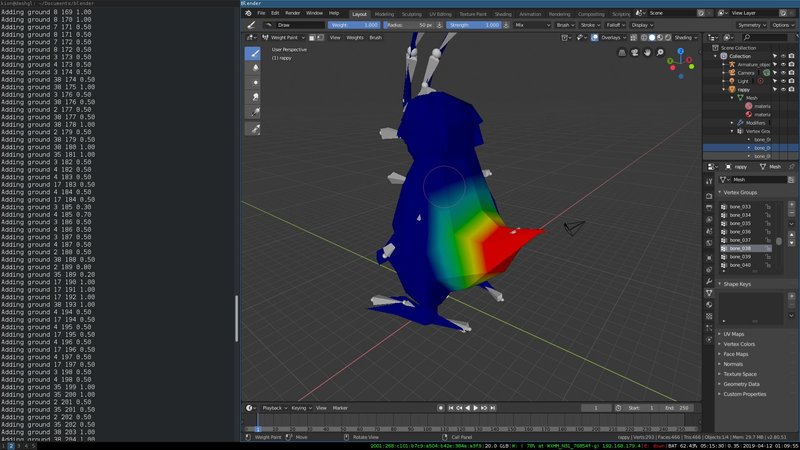The width and height of the screenshot is (800, 450).
Task: Toggle lock on bone_036 vertex group
Action: coord(768,232)
